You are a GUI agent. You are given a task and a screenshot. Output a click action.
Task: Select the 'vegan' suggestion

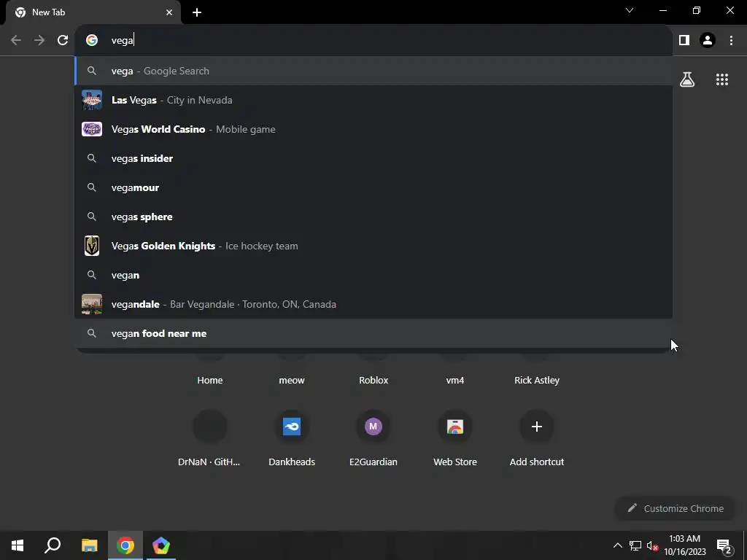[x=373, y=275]
